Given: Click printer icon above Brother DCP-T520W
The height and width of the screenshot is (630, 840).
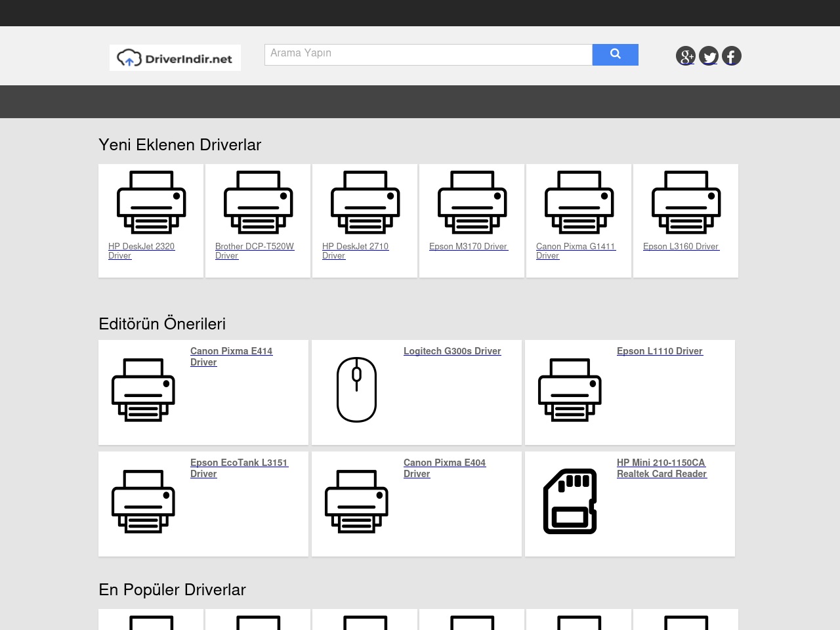Looking at the screenshot, I should (x=259, y=202).
